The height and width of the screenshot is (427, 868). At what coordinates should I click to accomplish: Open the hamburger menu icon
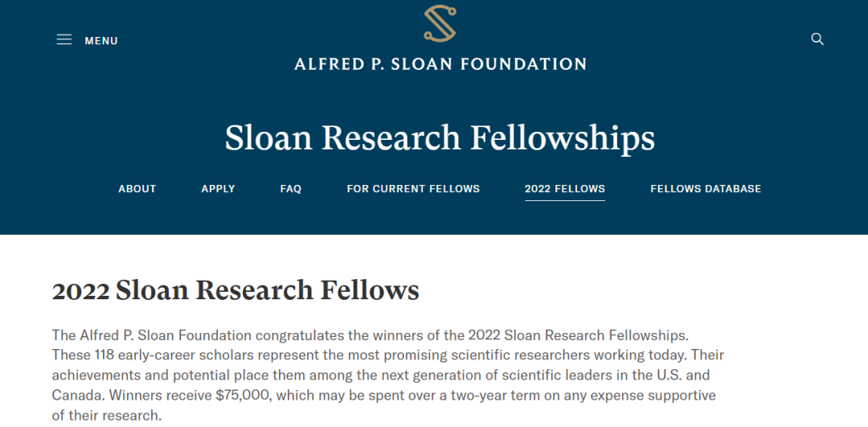(x=64, y=39)
